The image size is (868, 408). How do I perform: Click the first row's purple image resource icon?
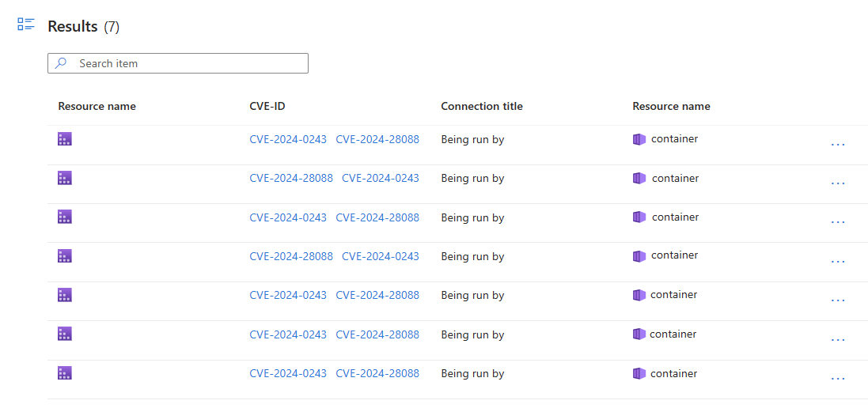pos(65,139)
